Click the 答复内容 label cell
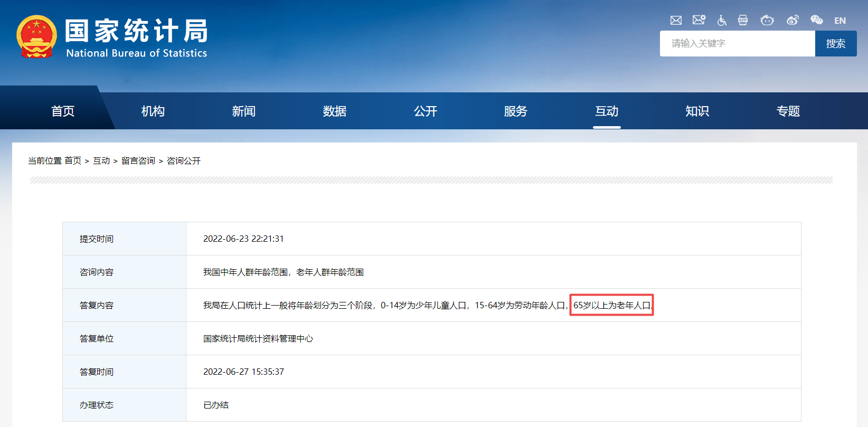The height and width of the screenshot is (427, 868). click(x=125, y=305)
